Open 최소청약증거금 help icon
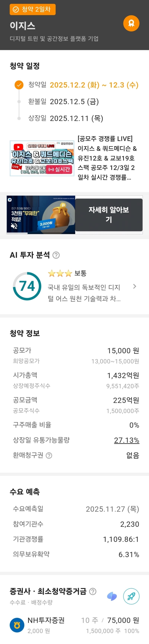149x644 pixels. pos(93,591)
